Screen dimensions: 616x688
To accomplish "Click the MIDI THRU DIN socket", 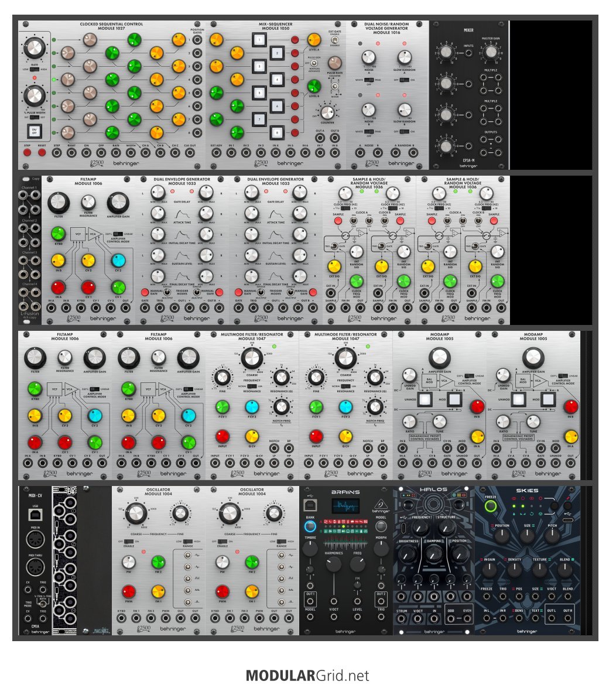I will click(35, 567).
